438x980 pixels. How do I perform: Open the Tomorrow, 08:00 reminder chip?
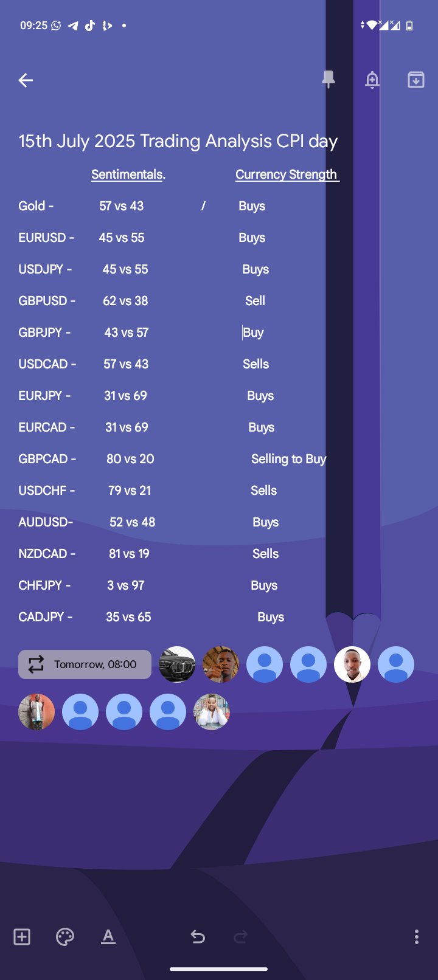[85, 664]
